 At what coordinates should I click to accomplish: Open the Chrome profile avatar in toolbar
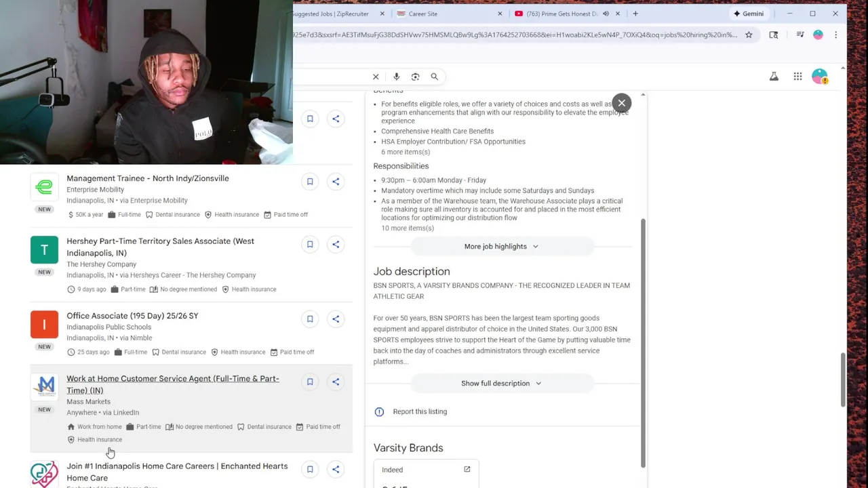coord(818,35)
